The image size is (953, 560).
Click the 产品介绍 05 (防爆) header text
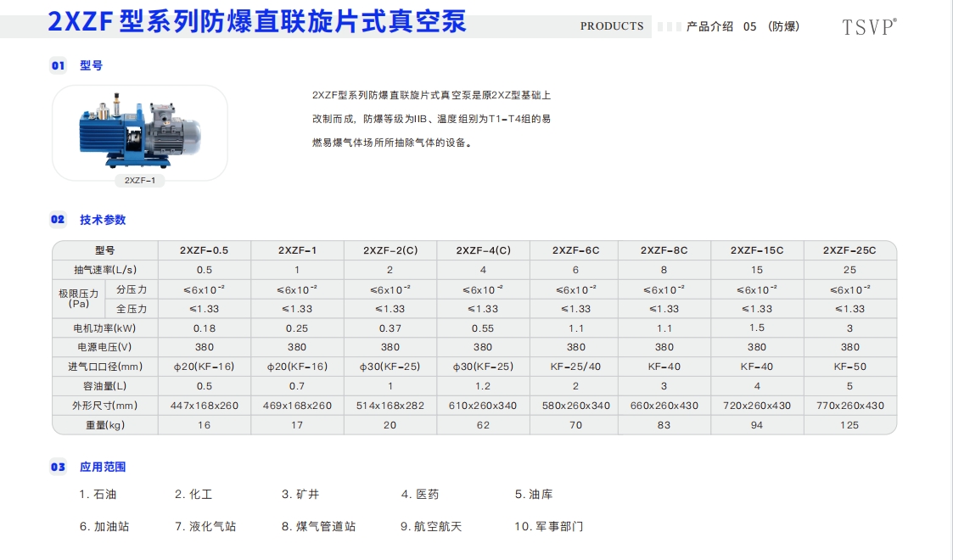coord(743,26)
